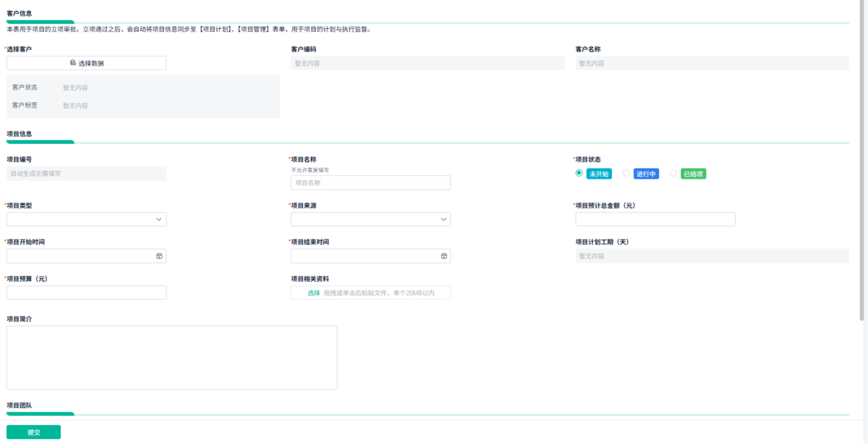The width and height of the screenshot is (868, 444).
Task: Click the chevron arrow of 项目来源
Action: click(443, 219)
